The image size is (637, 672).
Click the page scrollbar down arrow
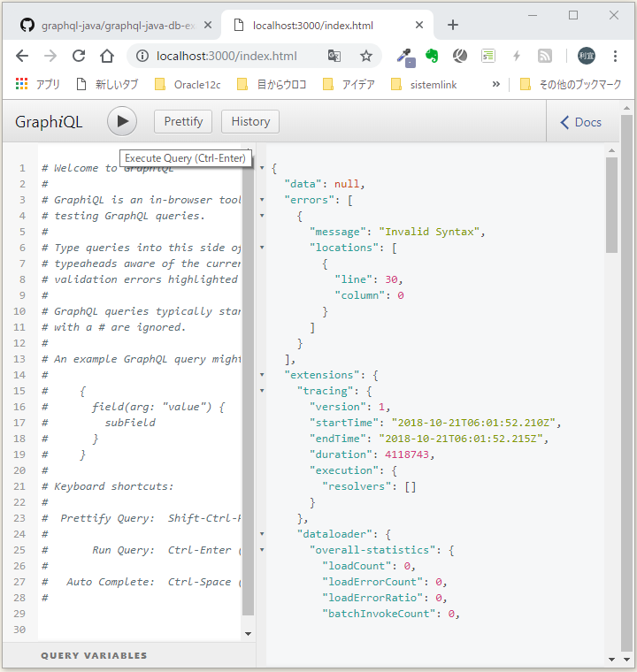pyautogui.click(x=626, y=660)
